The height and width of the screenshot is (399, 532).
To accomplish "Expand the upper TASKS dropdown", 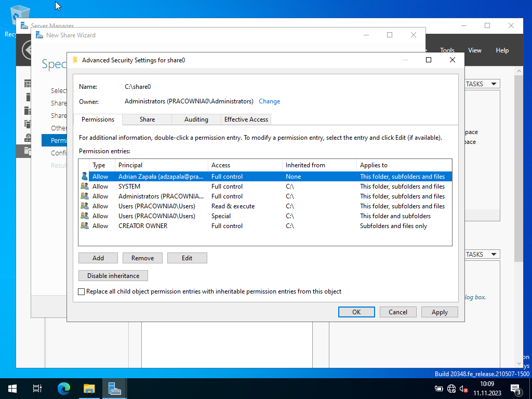I will point(480,84).
